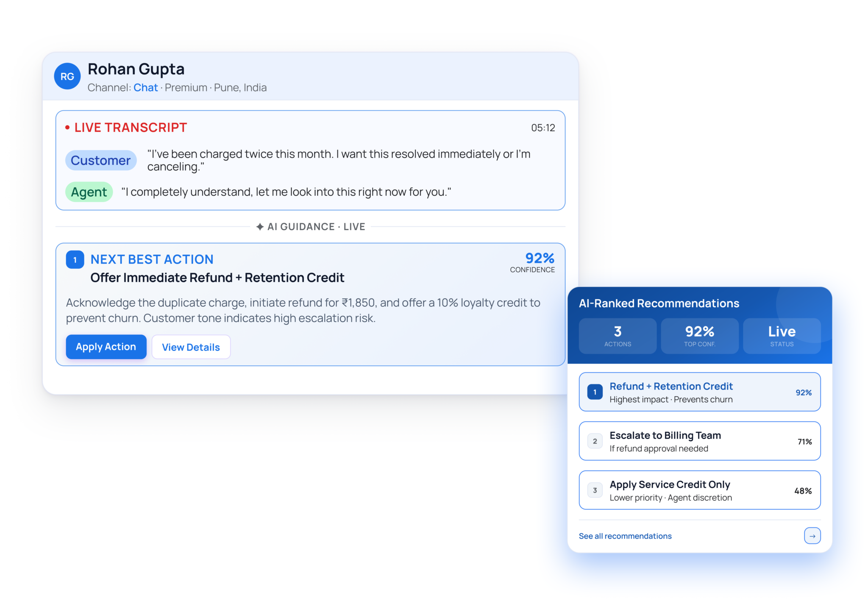Viewport: 868px width, 601px height.
Task: Click the Customer speaker tag
Action: point(100,161)
